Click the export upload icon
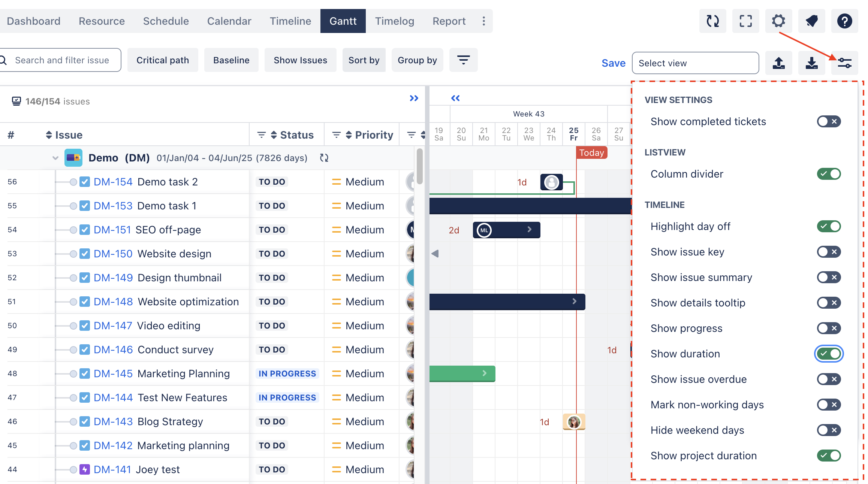This screenshot has height=484, width=868. pyautogui.click(x=778, y=63)
